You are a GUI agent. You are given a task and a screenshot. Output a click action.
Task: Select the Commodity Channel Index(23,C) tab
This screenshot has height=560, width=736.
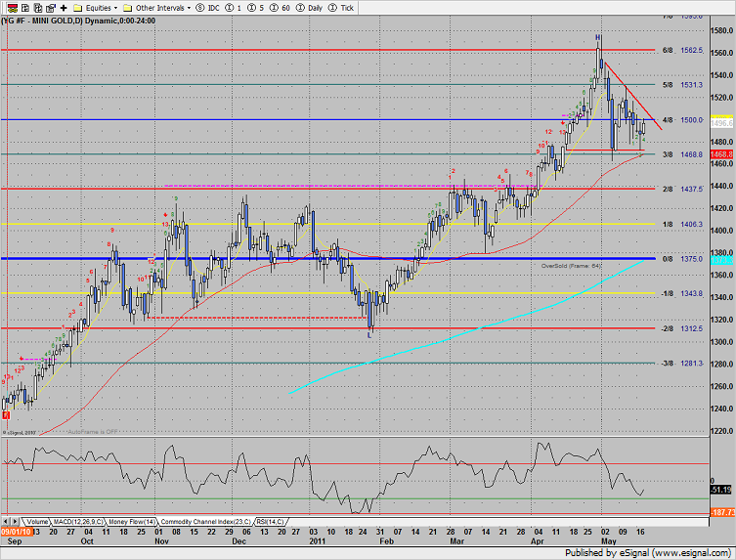click(x=205, y=522)
